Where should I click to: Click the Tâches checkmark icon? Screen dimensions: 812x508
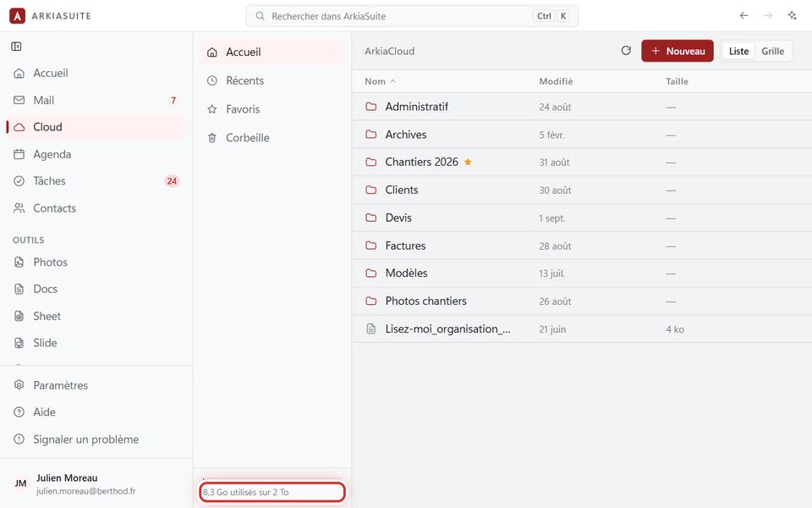pyautogui.click(x=19, y=181)
